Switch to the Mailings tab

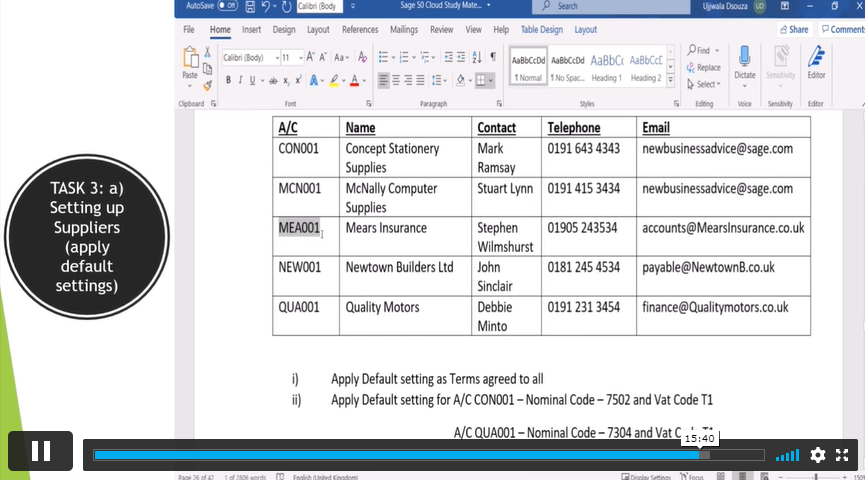coord(404,30)
